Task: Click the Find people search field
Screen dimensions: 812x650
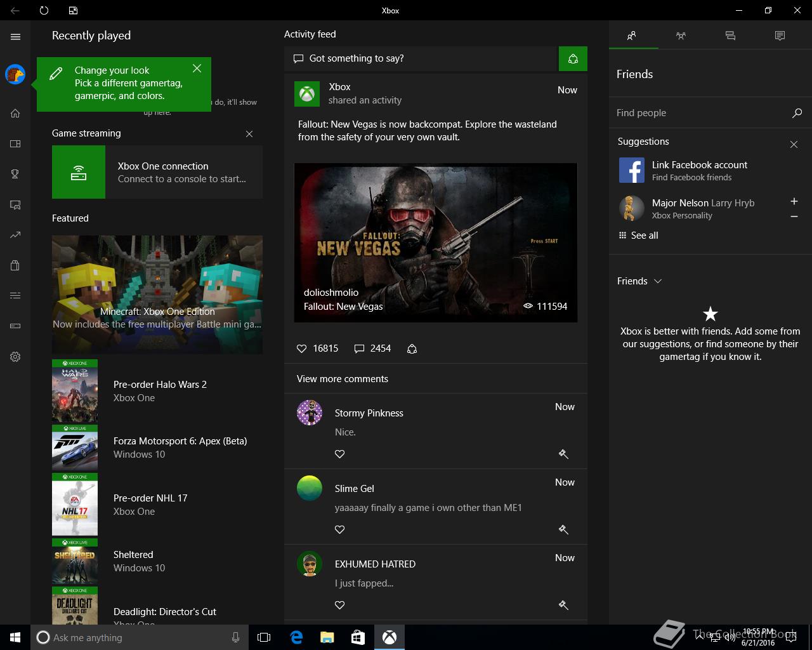Action: coord(698,113)
